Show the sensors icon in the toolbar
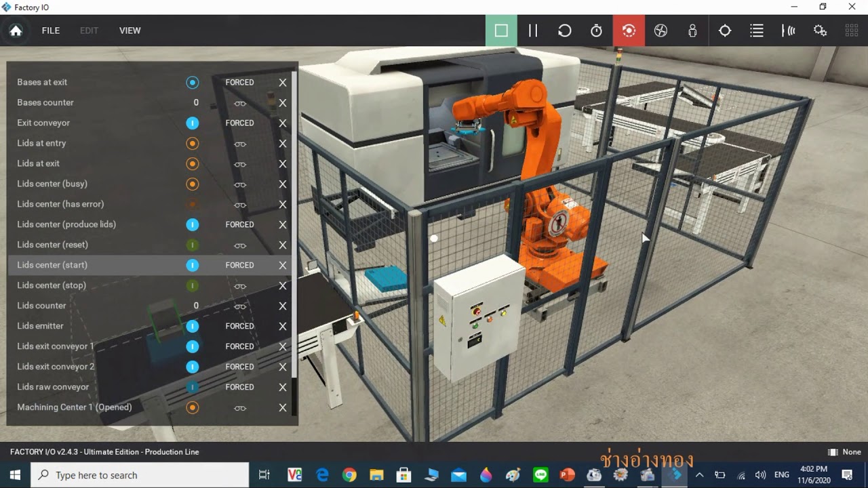The width and height of the screenshot is (868, 488). tap(789, 30)
